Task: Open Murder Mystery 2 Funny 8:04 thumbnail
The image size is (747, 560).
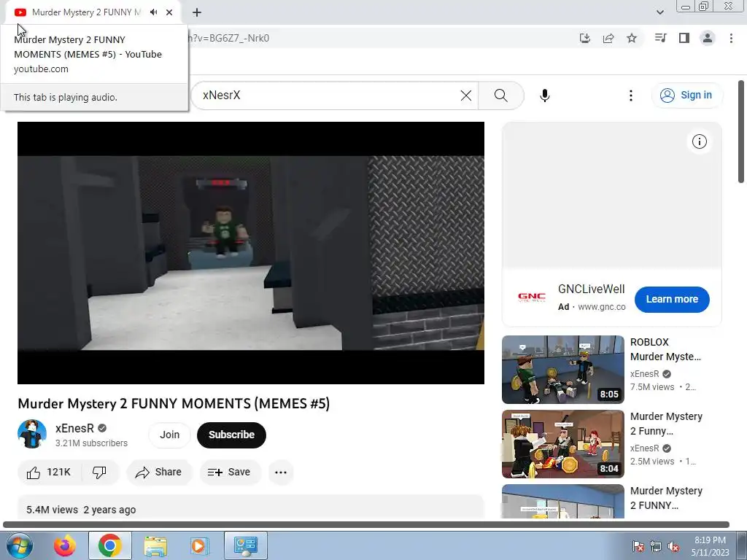Action: pos(562,444)
